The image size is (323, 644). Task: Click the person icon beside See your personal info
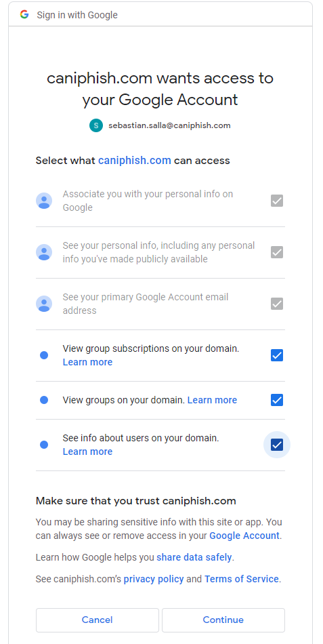point(44,252)
